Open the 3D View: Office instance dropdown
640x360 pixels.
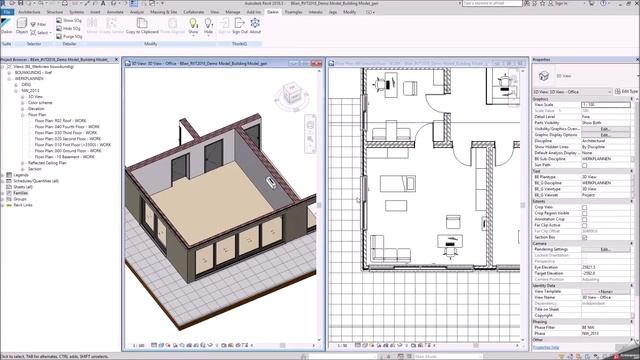pyautogui.click(x=572, y=92)
